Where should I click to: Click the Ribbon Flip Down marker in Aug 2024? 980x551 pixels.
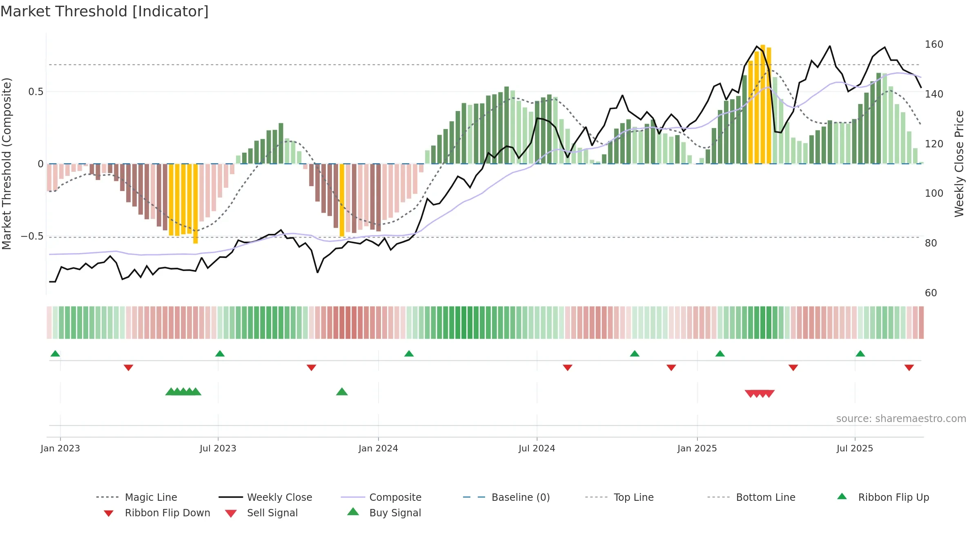(568, 368)
